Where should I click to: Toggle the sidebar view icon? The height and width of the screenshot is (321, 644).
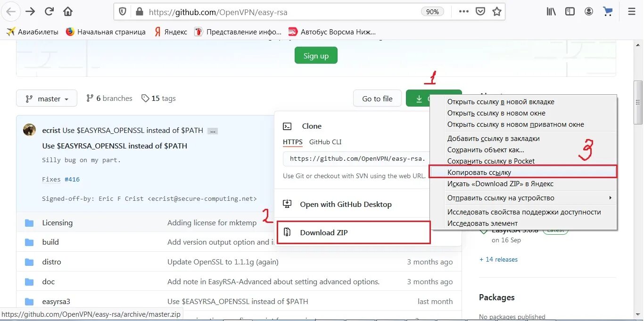point(570,12)
